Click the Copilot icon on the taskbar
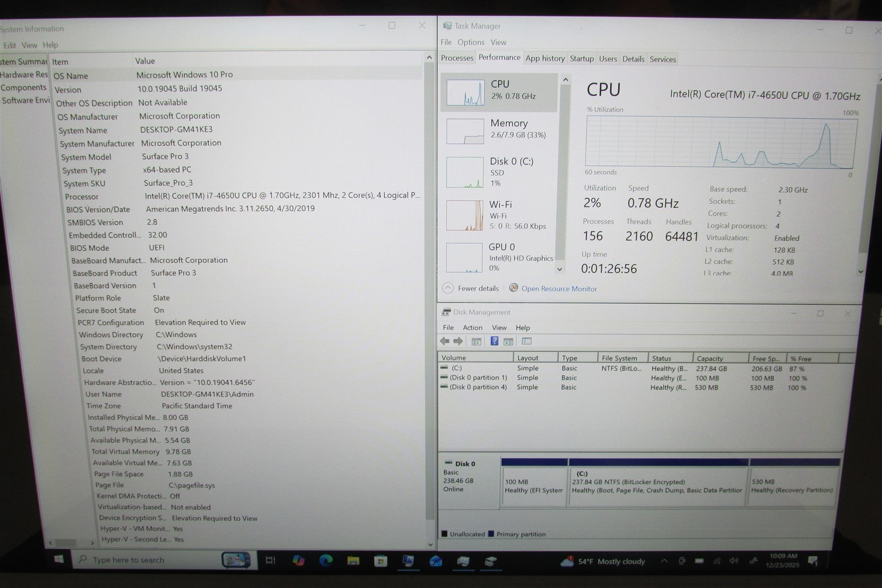 coord(298,560)
